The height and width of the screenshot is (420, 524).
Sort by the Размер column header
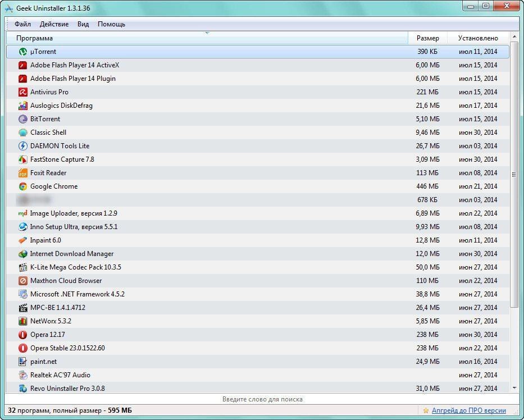[428, 38]
